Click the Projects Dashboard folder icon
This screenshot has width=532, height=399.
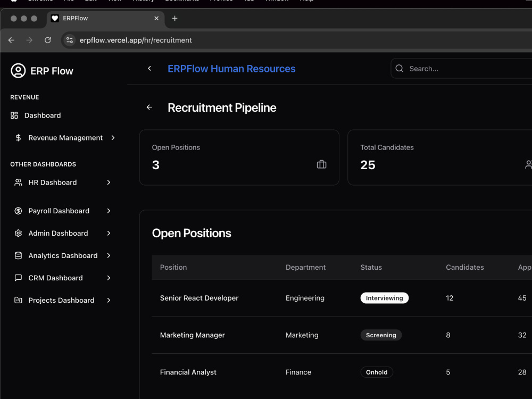(x=18, y=300)
